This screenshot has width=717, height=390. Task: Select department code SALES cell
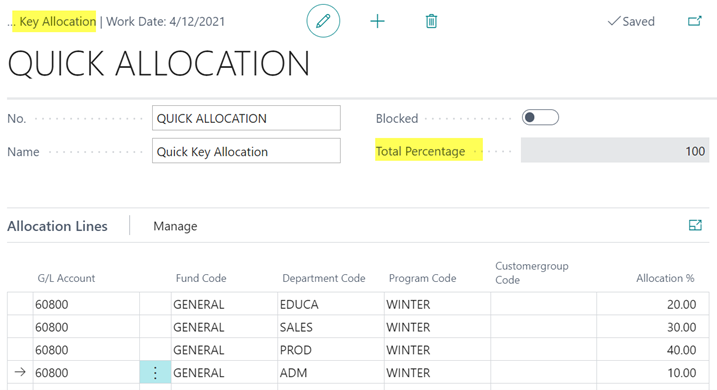coord(331,327)
